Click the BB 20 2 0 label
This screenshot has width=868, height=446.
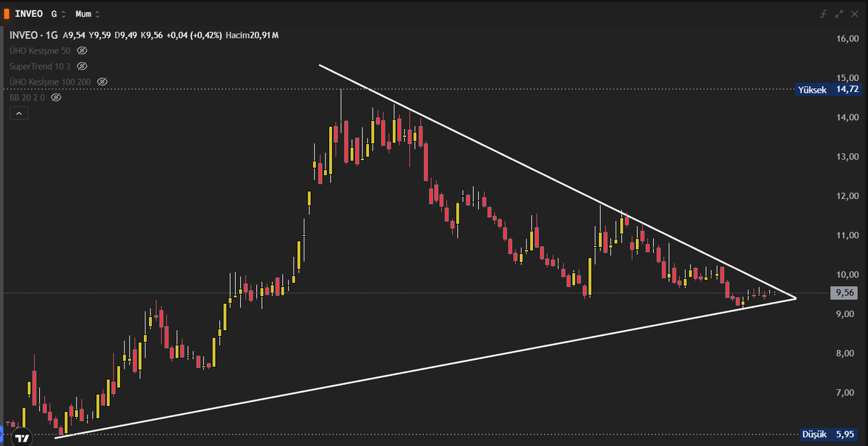click(28, 97)
